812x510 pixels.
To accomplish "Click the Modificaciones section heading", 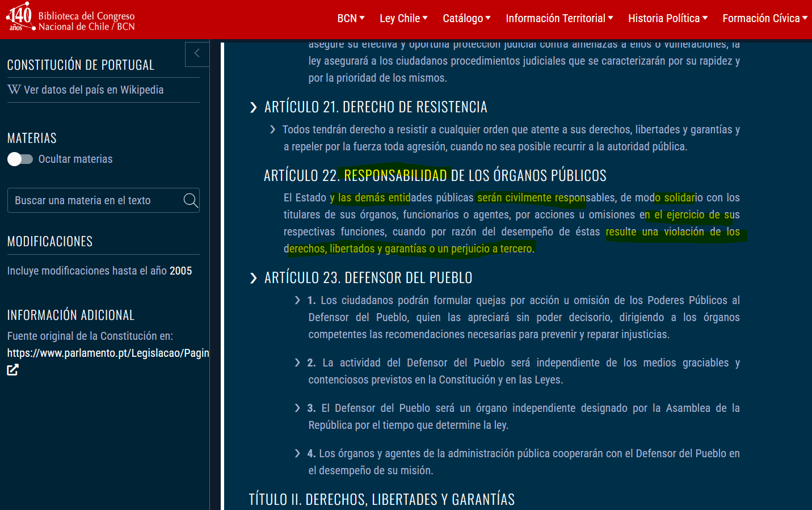I will tap(50, 241).
